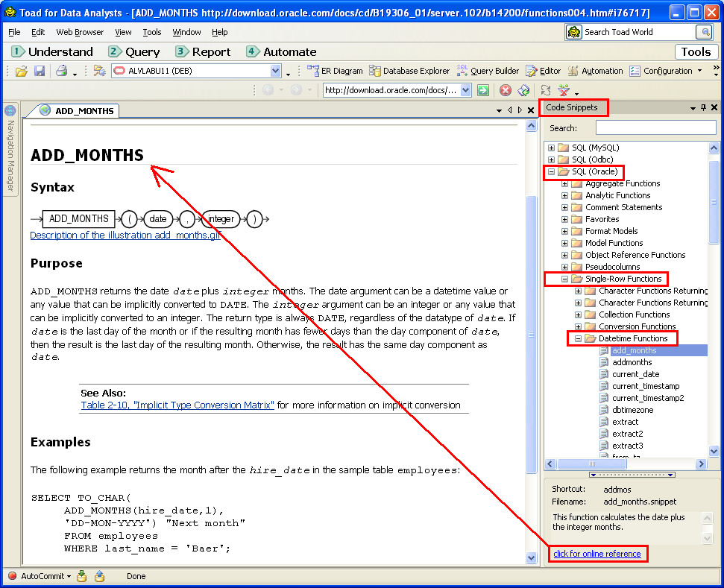Select the current_timestamp snippet
The image size is (724, 588).
click(x=646, y=386)
